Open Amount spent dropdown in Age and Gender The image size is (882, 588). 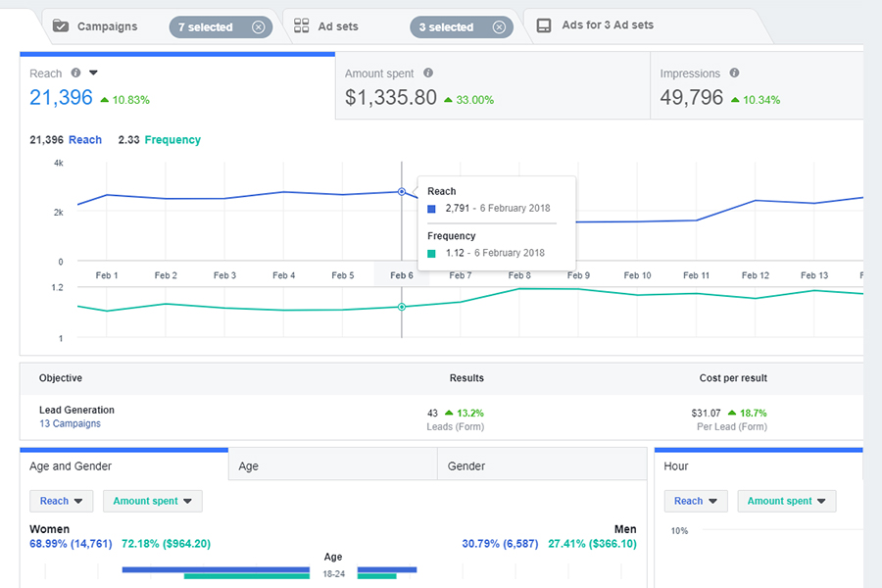coord(152,501)
